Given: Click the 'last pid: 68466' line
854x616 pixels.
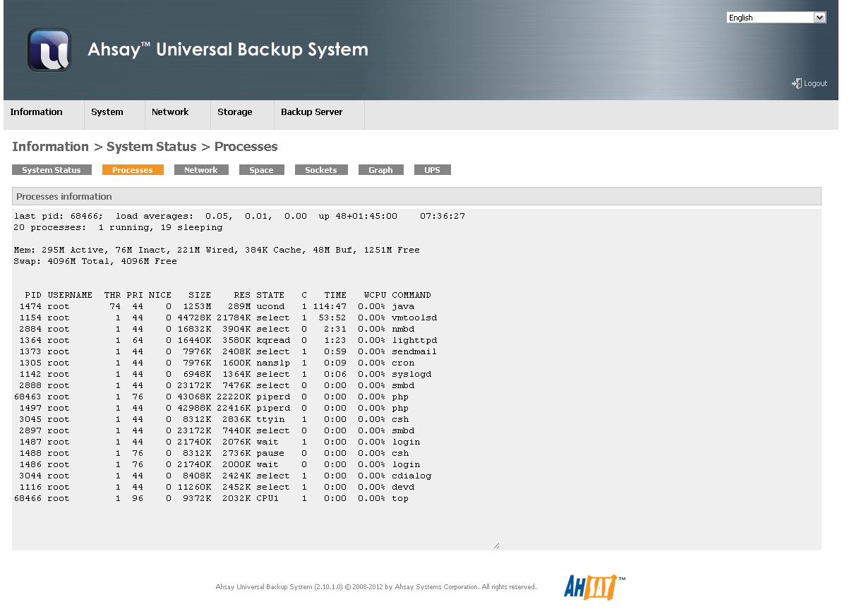Looking at the screenshot, I should click(x=240, y=216).
